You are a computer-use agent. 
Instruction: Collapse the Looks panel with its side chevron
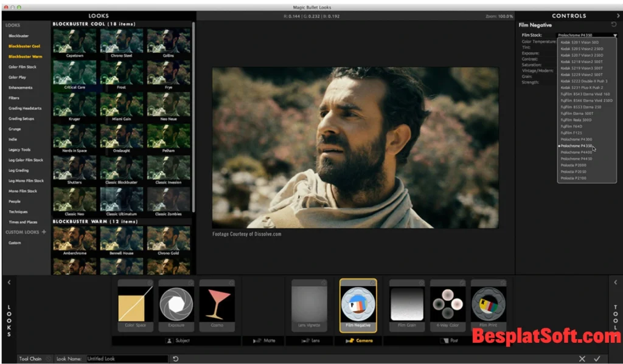pos(9,281)
